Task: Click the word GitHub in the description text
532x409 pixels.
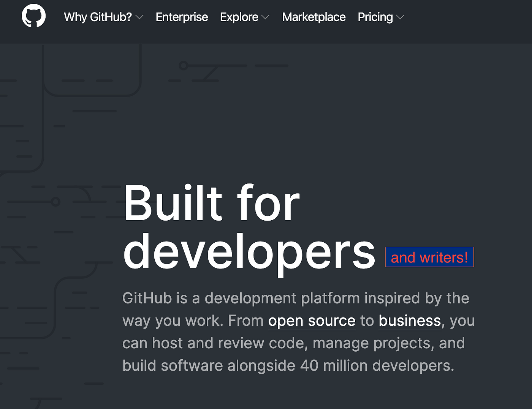Action: (146, 298)
